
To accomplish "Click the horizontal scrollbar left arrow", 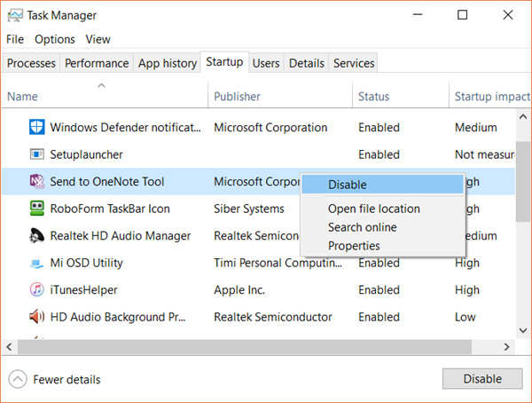I will [x=10, y=347].
